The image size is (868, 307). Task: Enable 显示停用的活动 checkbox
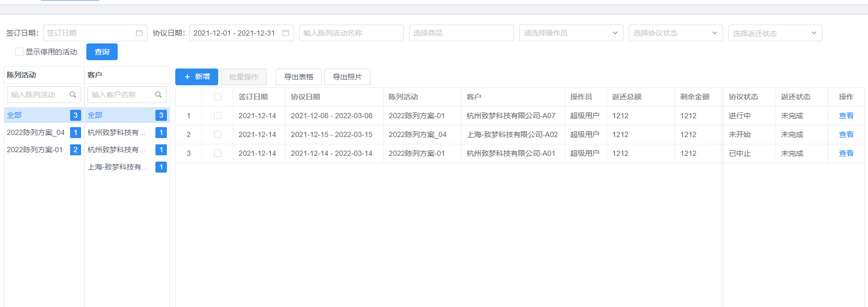click(19, 52)
